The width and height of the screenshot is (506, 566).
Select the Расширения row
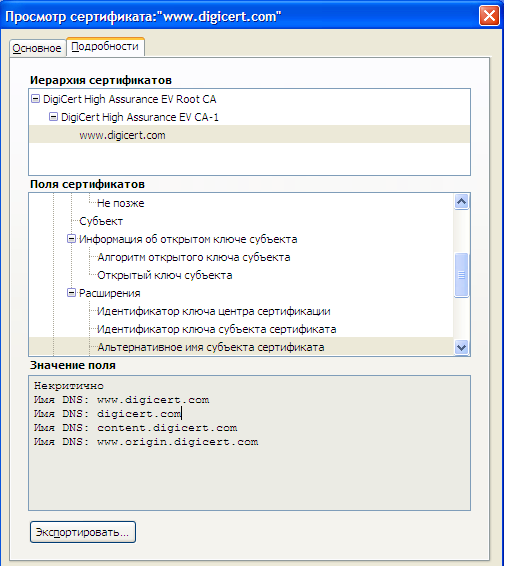tap(110, 293)
